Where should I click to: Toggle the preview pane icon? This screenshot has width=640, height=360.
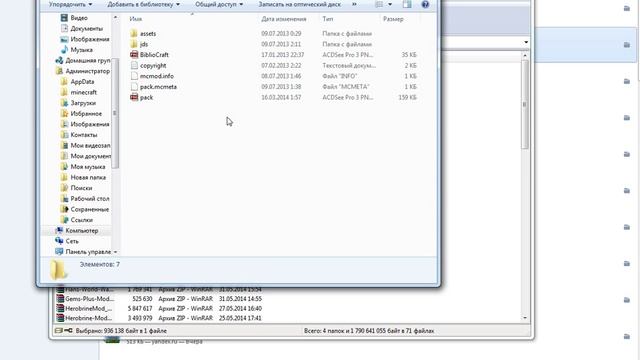(x=407, y=4)
